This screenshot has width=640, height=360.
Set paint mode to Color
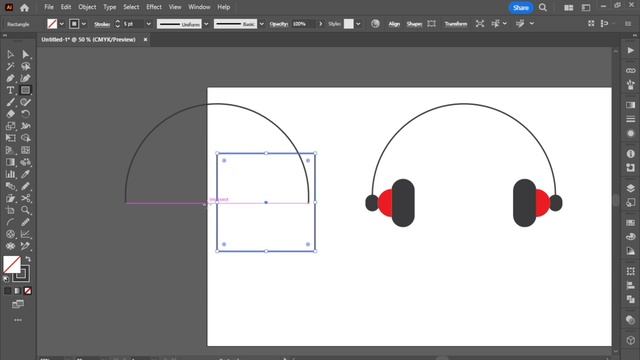pos(8,291)
